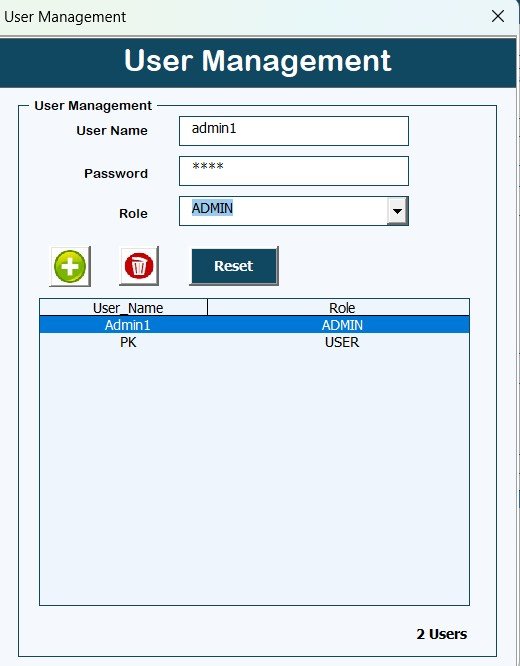Click into the Password input field
The image size is (520, 666).
294,171
